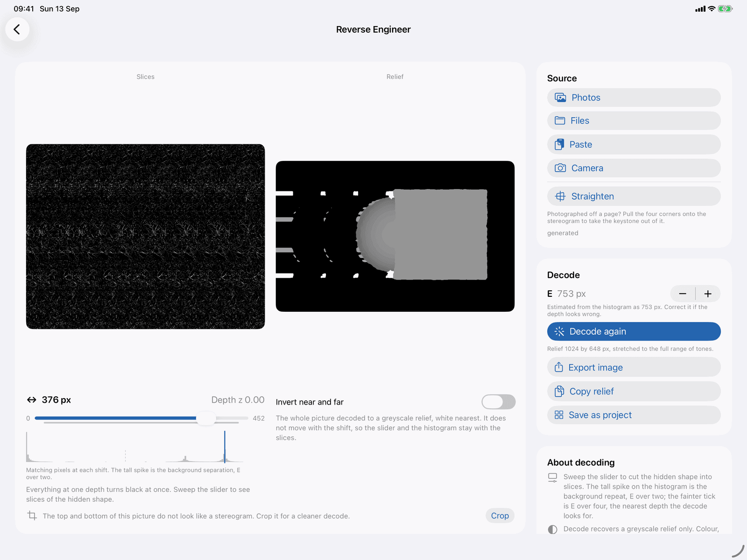Tap the Straighten label
Screen dimensions: 747x560
592,196
